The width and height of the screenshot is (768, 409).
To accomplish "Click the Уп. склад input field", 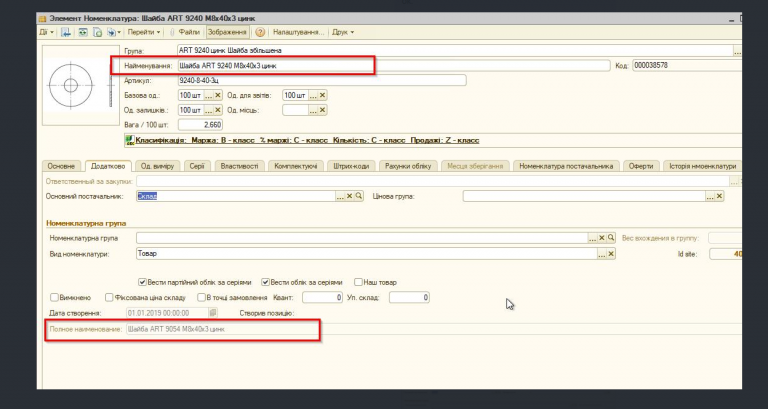I will click(409, 297).
